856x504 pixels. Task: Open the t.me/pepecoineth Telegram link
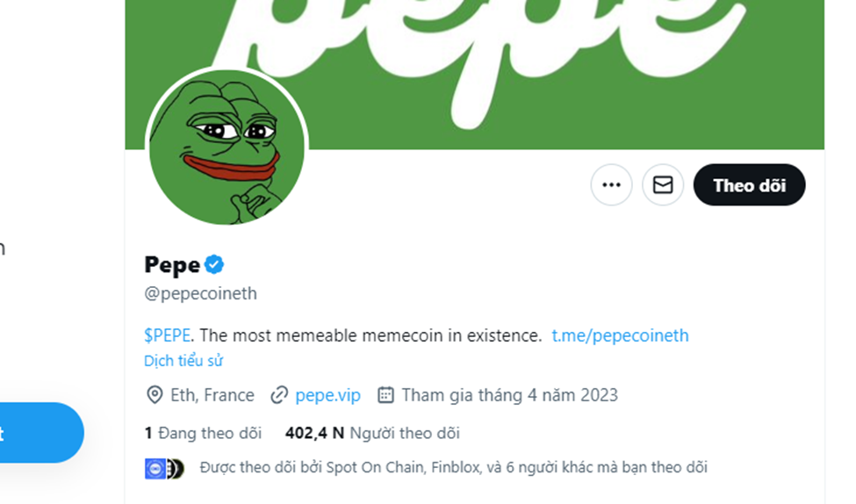click(620, 335)
